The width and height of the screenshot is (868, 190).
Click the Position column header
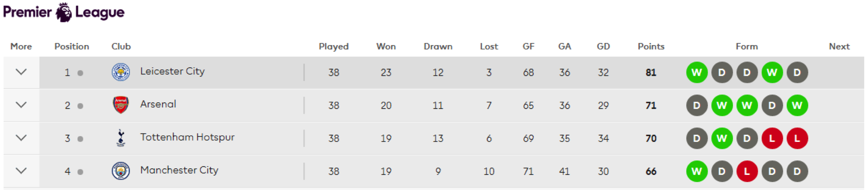(72, 47)
